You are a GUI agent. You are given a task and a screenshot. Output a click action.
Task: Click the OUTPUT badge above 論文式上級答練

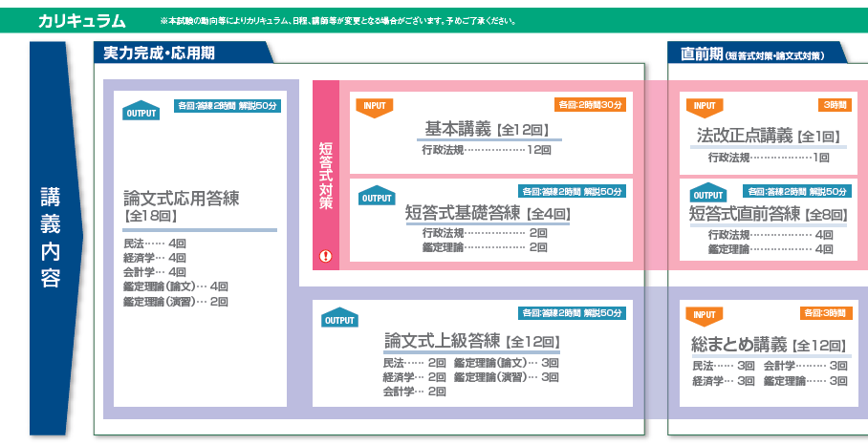click(339, 318)
